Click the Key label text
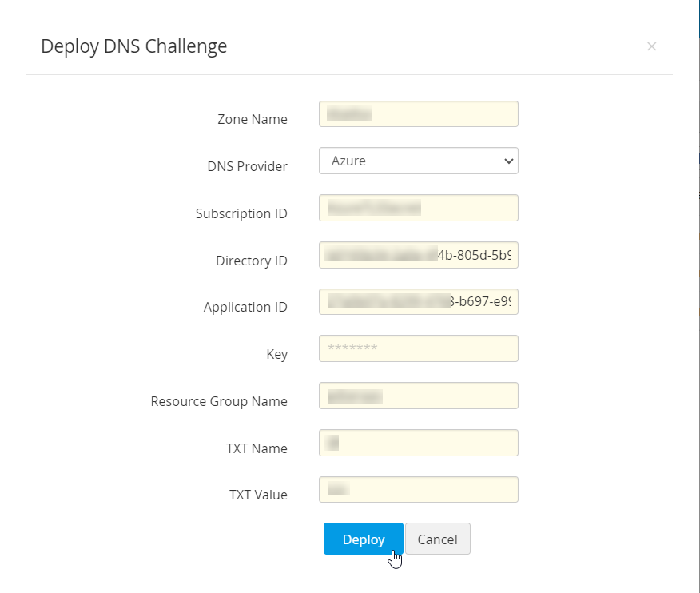The height and width of the screenshot is (593, 700). point(276,354)
